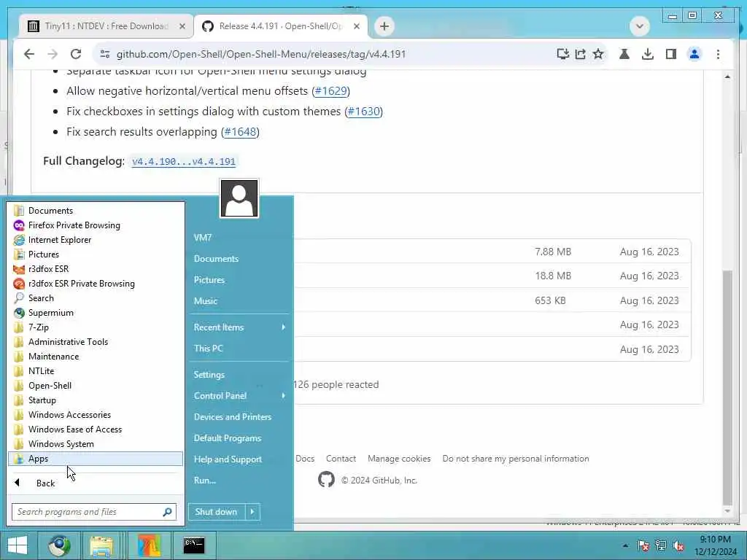
Task: Click the page vertical scrollbar thumb
Action: pyautogui.click(x=727, y=387)
